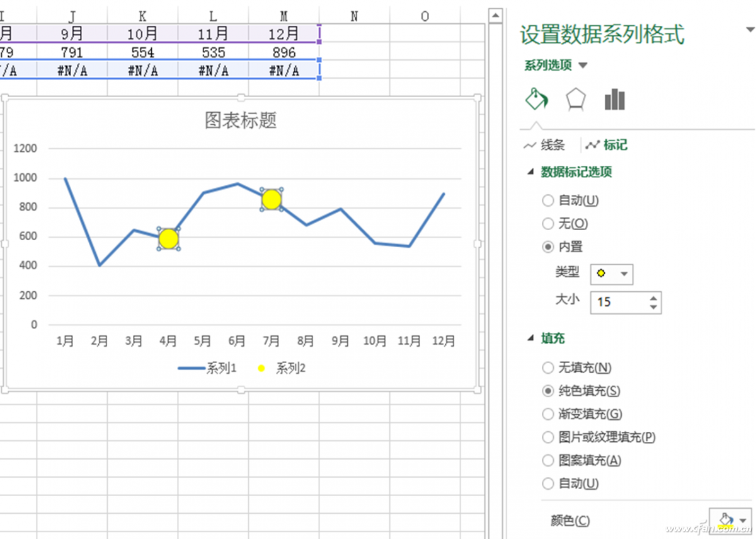Click cell with value 554
Screen dimensions: 756x539
[x=142, y=52]
